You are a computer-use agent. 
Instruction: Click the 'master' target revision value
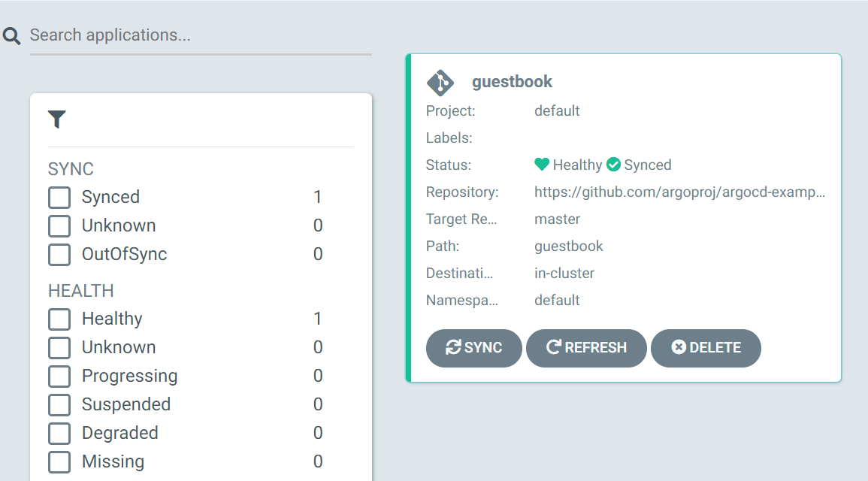coord(557,219)
